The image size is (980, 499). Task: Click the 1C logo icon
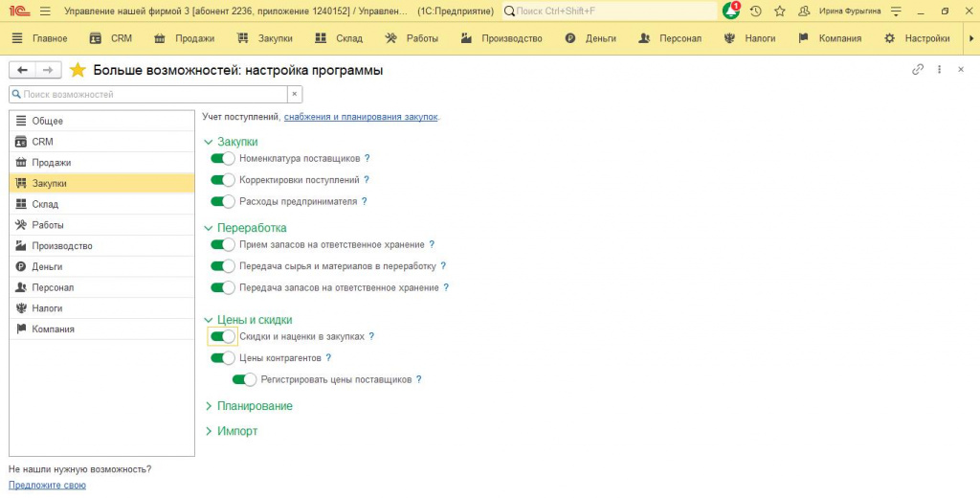tap(20, 11)
